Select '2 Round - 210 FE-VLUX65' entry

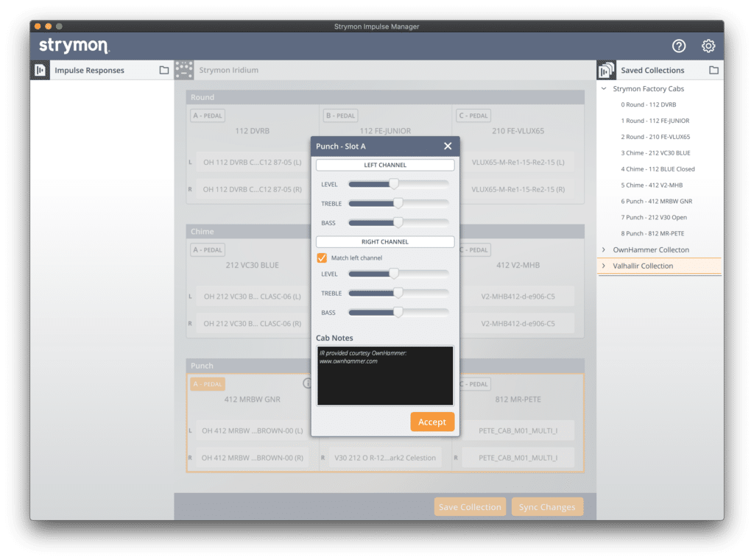(655, 137)
